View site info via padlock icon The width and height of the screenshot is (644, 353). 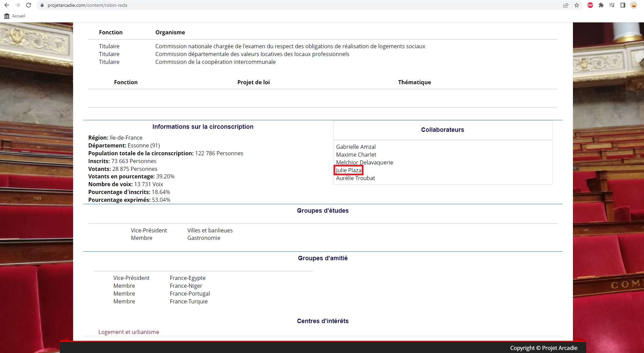(x=42, y=5)
